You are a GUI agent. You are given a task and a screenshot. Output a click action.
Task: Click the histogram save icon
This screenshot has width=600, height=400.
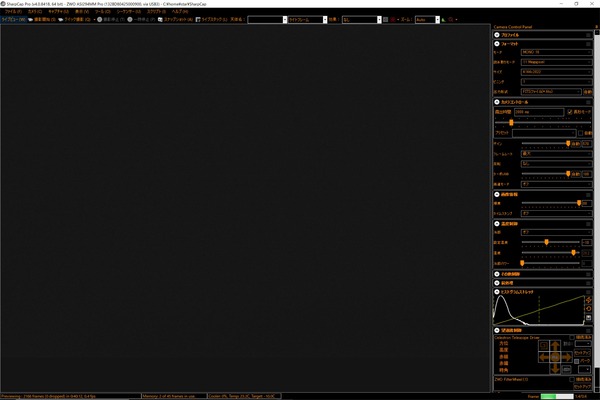(589, 318)
